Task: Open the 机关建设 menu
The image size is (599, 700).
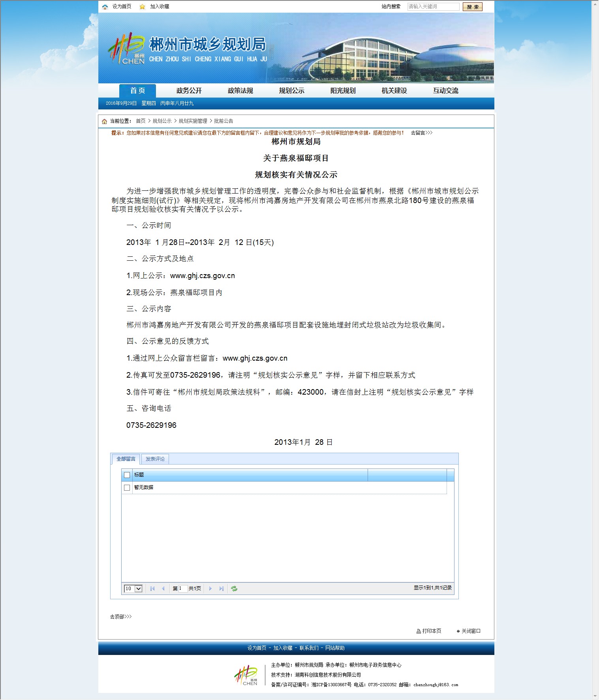Action: coord(394,91)
